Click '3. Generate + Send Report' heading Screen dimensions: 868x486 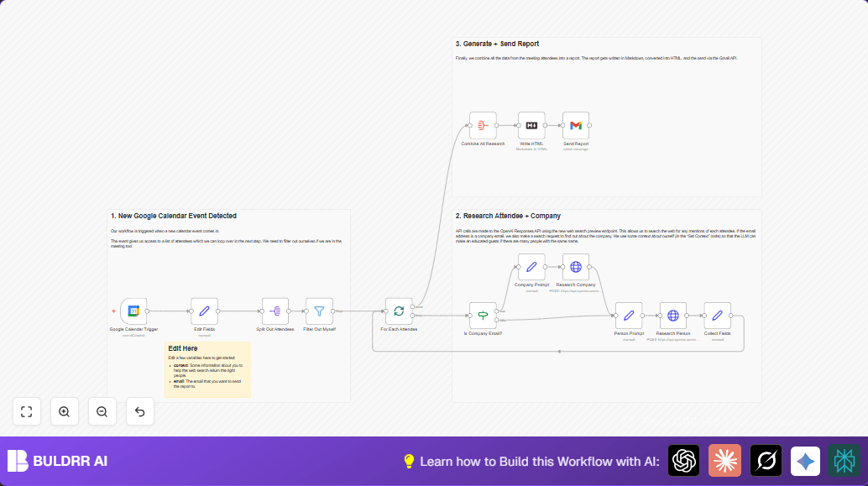click(497, 44)
